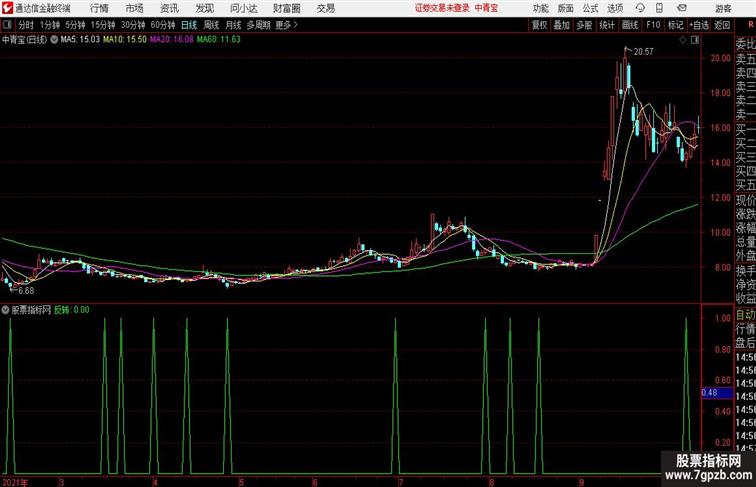756x487 pixels.
Task: Toggle the side panel icon near diamond
Action: click(x=695, y=40)
